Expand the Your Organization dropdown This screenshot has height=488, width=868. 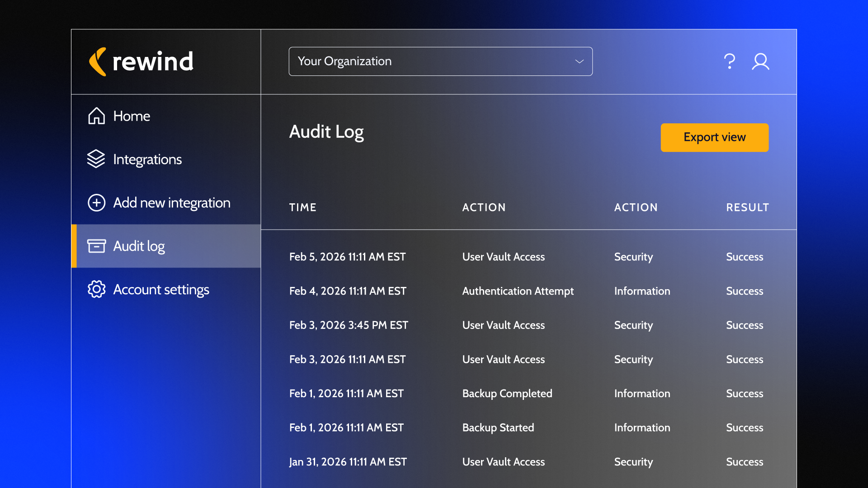pyautogui.click(x=440, y=61)
